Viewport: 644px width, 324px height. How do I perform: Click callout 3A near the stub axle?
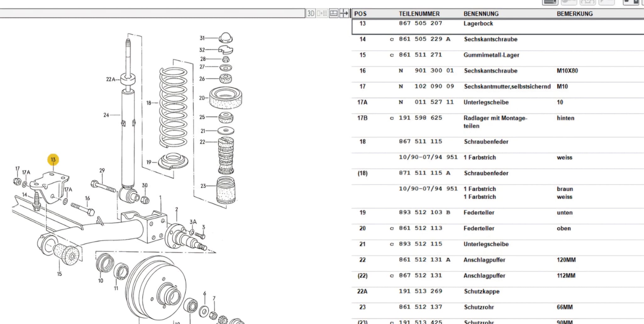coord(193,222)
